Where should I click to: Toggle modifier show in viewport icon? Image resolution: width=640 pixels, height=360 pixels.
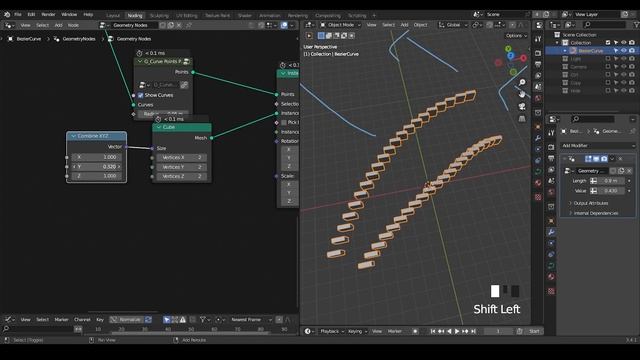click(x=596, y=159)
